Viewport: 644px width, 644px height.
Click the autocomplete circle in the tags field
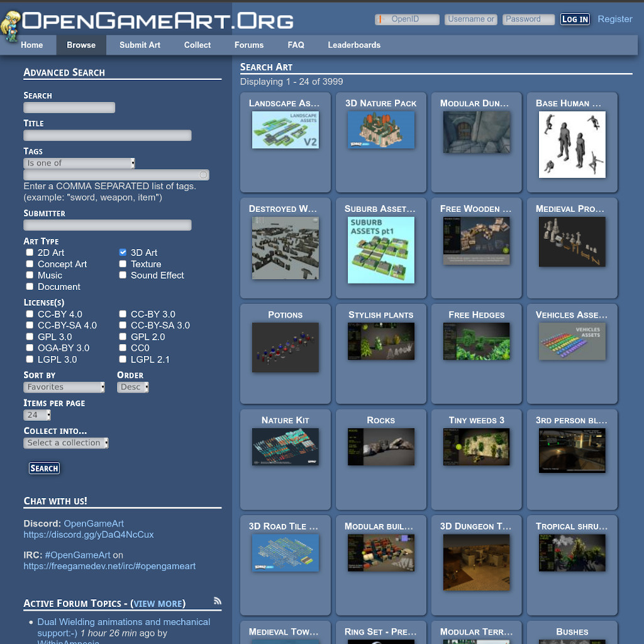click(203, 175)
